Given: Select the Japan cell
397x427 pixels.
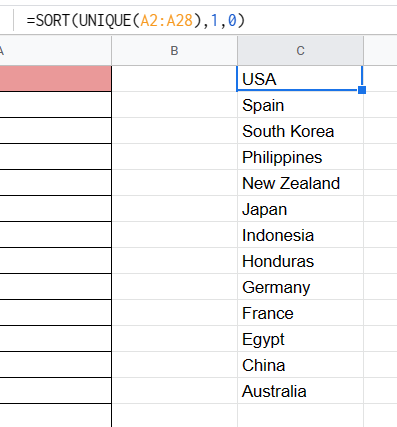Looking at the screenshot, I should (300, 209).
